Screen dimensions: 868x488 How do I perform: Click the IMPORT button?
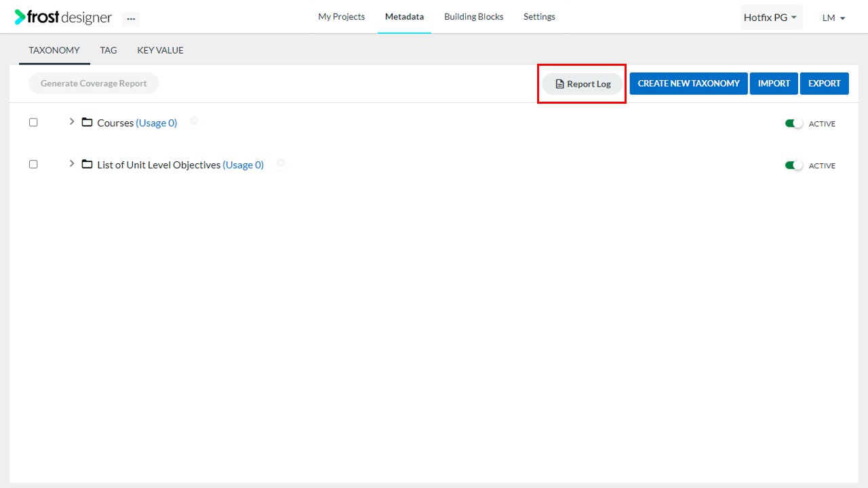(x=774, y=83)
